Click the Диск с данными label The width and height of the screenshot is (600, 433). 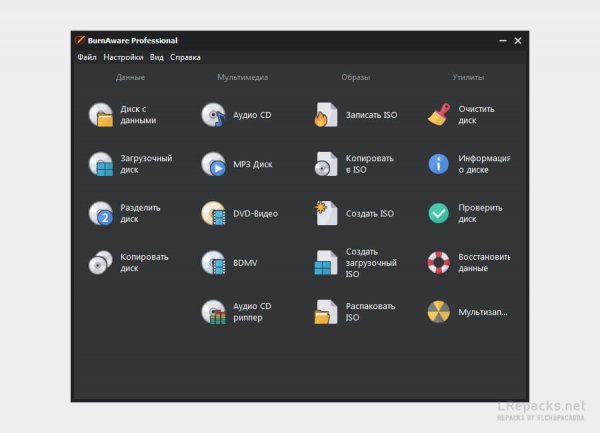click(138, 114)
